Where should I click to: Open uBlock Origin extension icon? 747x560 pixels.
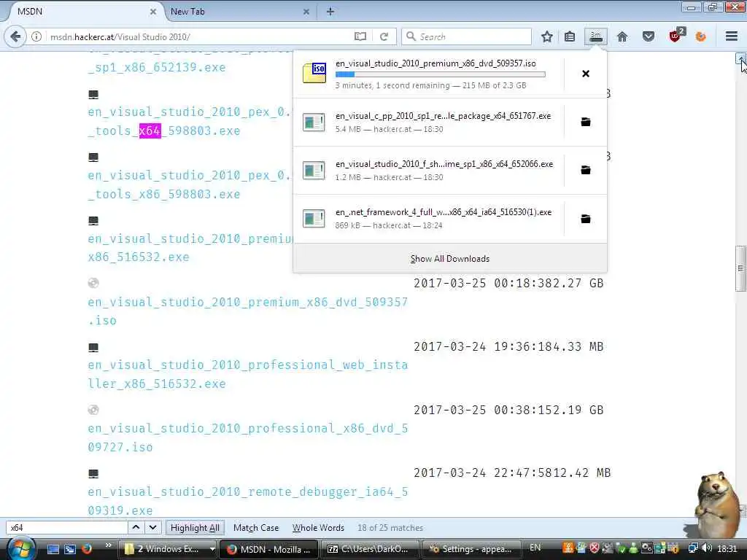(x=676, y=35)
